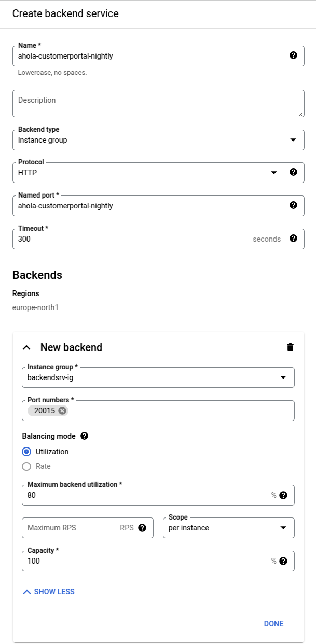
Task: Open help icon next to Maximum RPS
Action: click(142, 528)
